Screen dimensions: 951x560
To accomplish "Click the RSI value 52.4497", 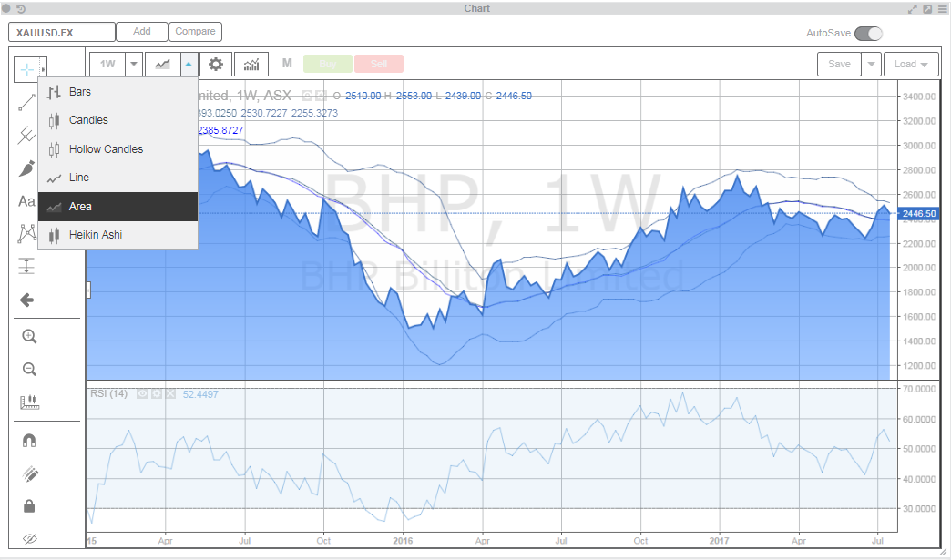I will click(x=200, y=394).
